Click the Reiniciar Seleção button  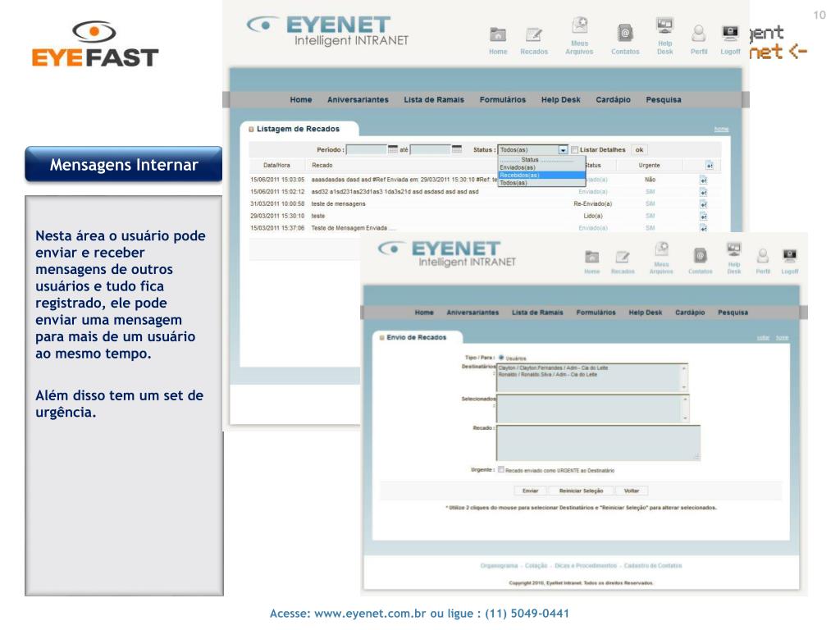[x=582, y=491]
